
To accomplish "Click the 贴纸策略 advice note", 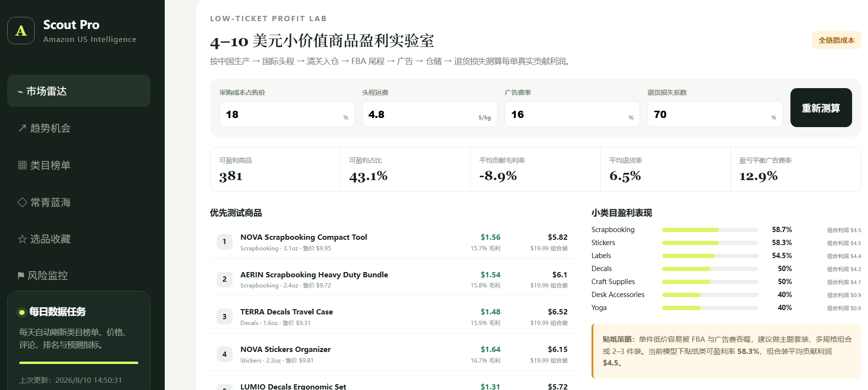I will pyautogui.click(x=726, y=351).
